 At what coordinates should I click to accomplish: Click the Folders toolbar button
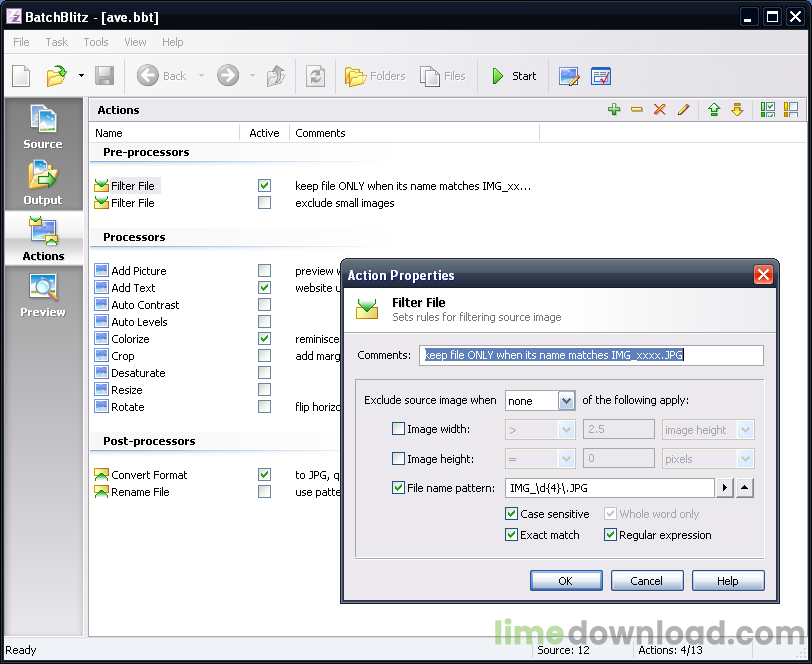tap(375, 76)
